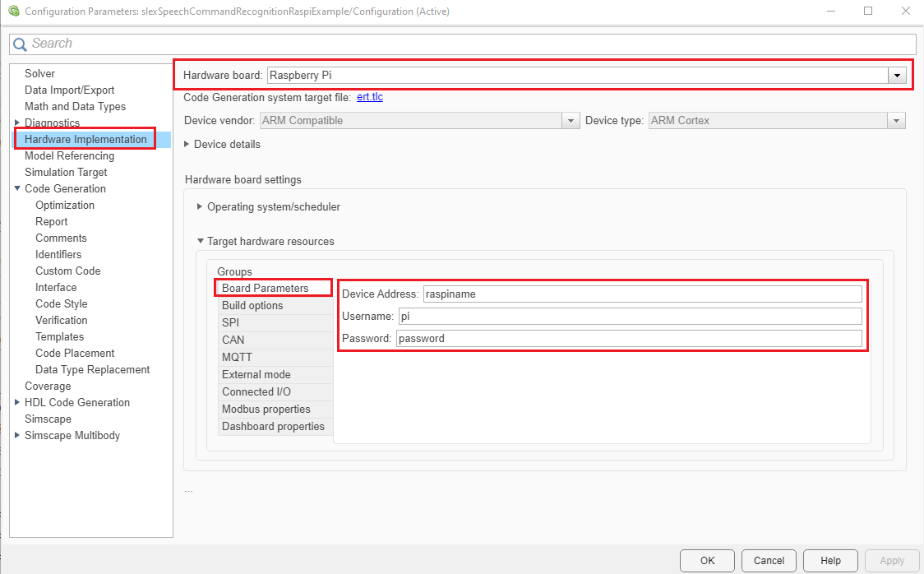The width and height of the screenshot is (924, 574).
Task: Select the MQTT group
Action: tap(237, 357)
